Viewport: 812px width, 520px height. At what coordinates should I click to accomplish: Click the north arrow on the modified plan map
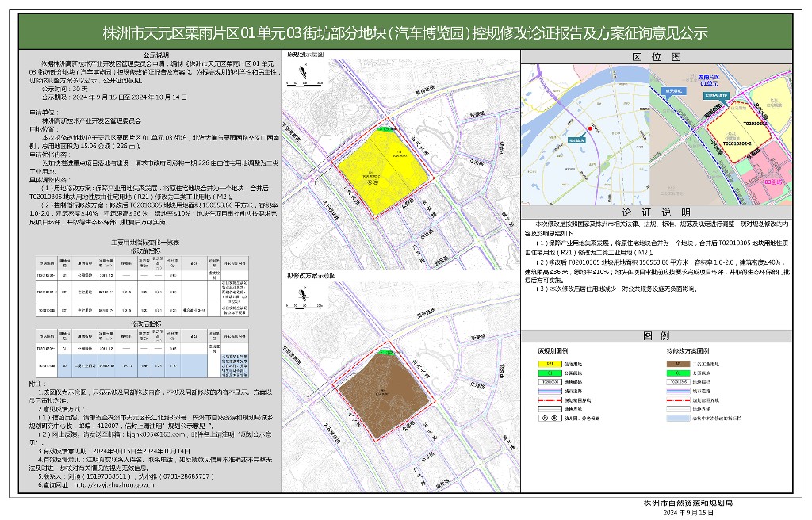tap(302, 293)
